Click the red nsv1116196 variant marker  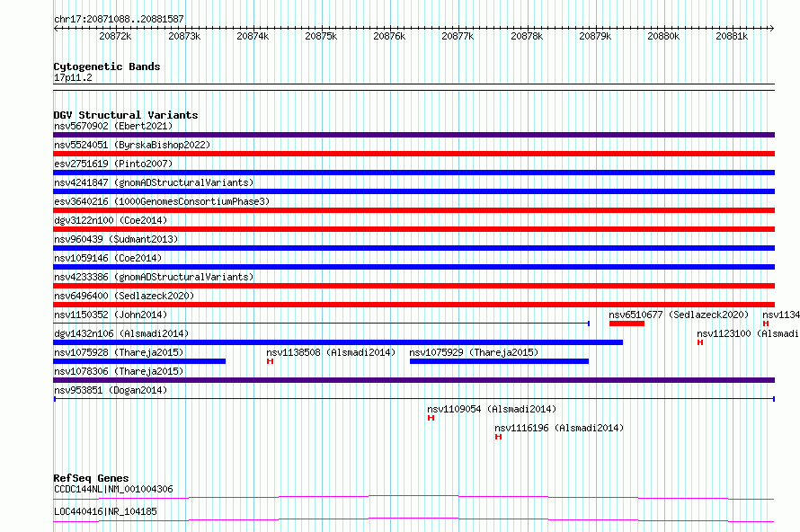tap(498, 437)
